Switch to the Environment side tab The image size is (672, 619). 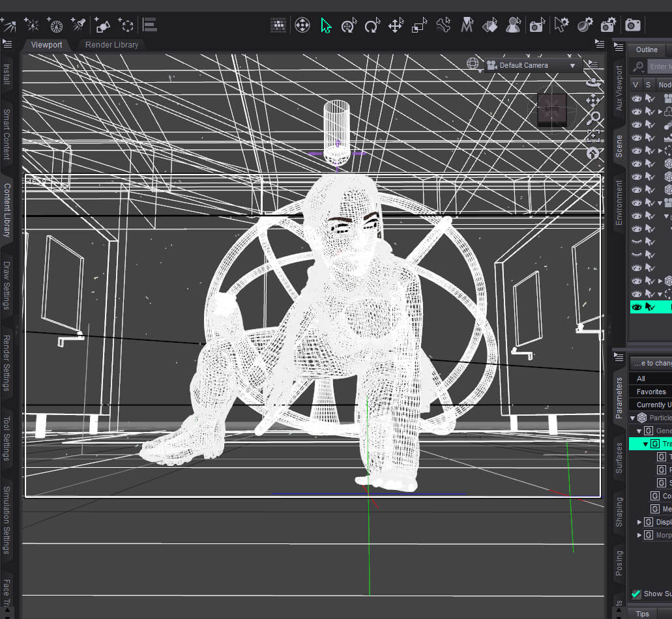tap(619, 203)
